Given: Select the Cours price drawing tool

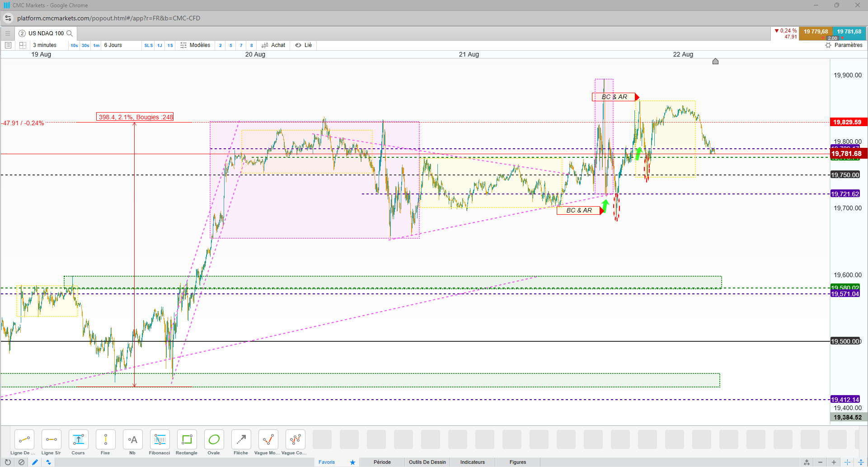Looking at the screenshot, I should (79, 439).
